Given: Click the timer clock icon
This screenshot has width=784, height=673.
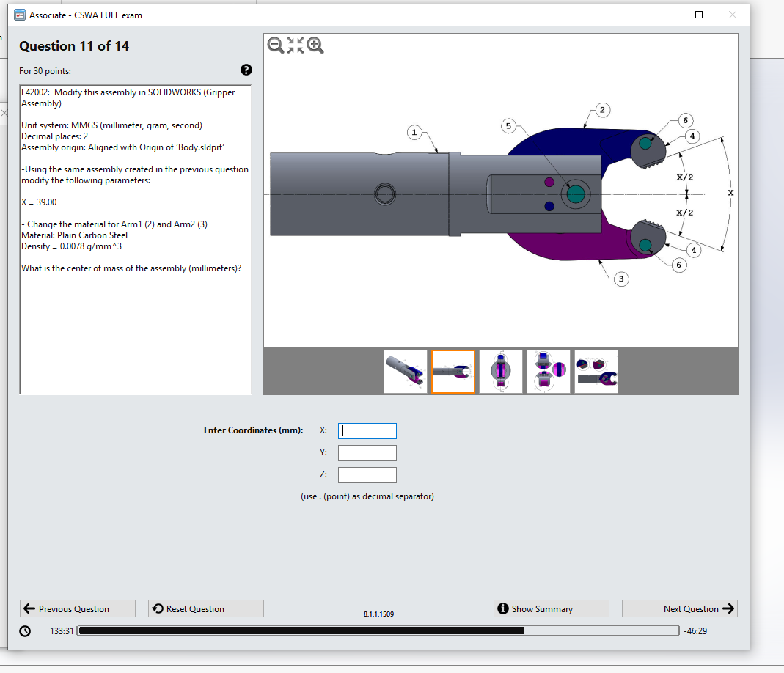Looking at the screenshot, I should (x=25, y=631).
